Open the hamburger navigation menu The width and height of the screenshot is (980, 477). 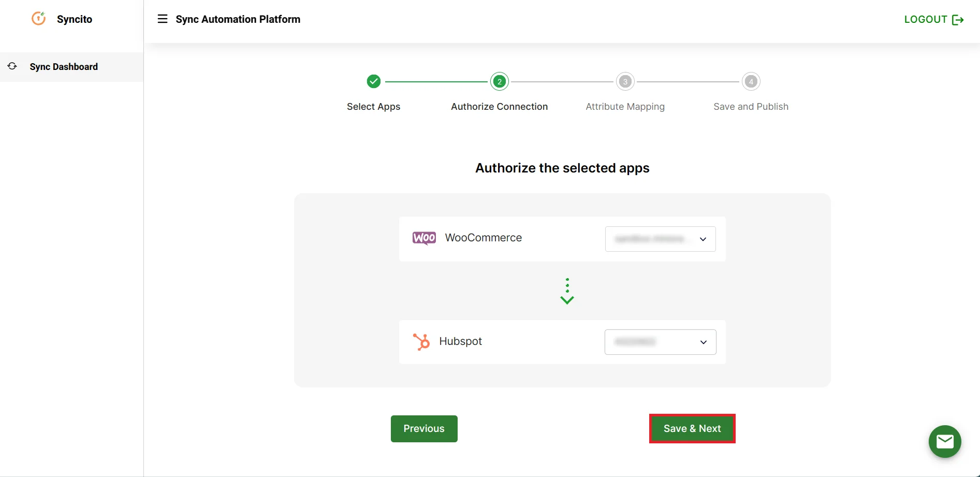(163, 19)
